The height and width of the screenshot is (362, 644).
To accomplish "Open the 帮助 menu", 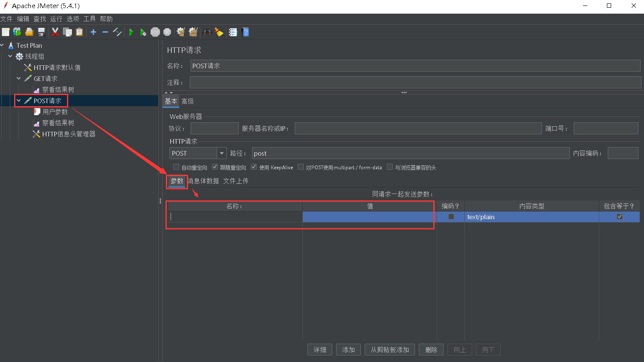I will click(106, 19).
